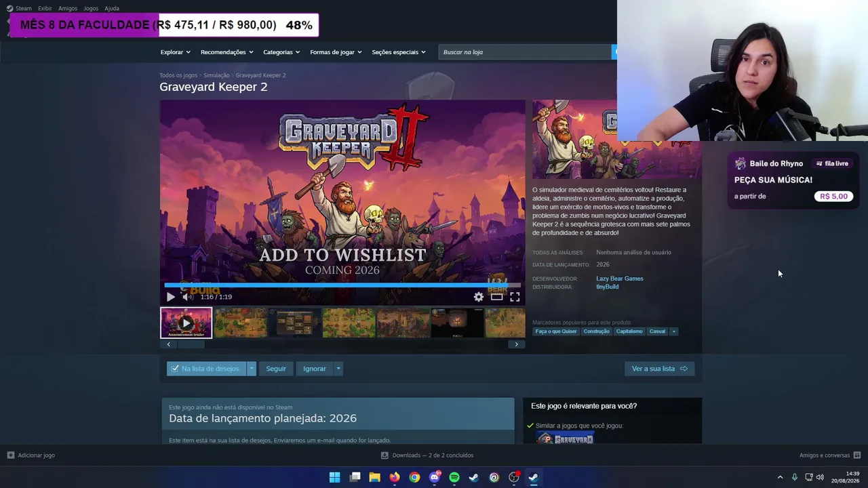
Task: Go to Simulação breadcrumb
Action: pos(216,75)
